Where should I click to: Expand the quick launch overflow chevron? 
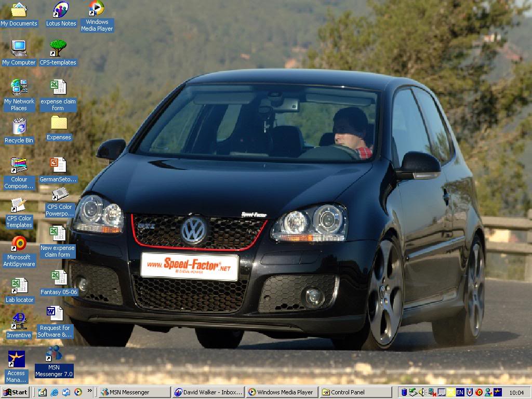(x=90, y=391)
